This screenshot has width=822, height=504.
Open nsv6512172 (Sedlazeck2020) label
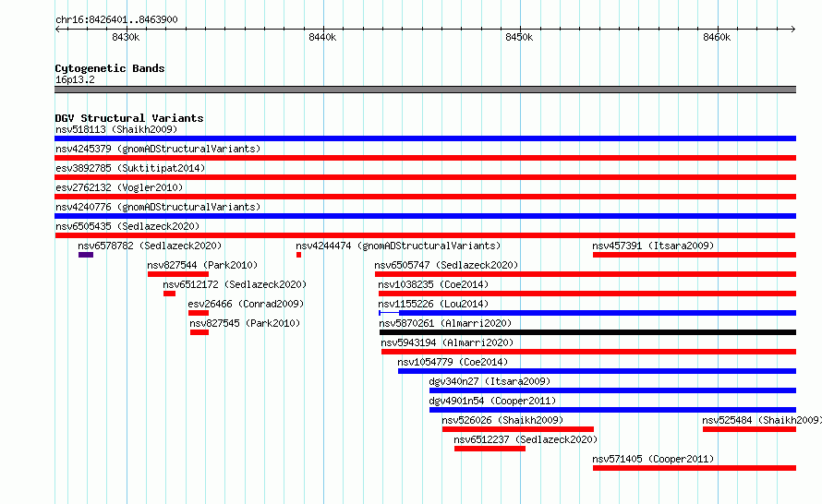(x=235, y=284)
